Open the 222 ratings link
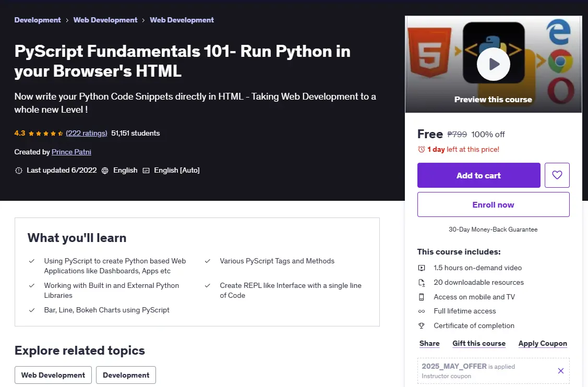Viewport: 588px width, 387px height. click(87, 133)
